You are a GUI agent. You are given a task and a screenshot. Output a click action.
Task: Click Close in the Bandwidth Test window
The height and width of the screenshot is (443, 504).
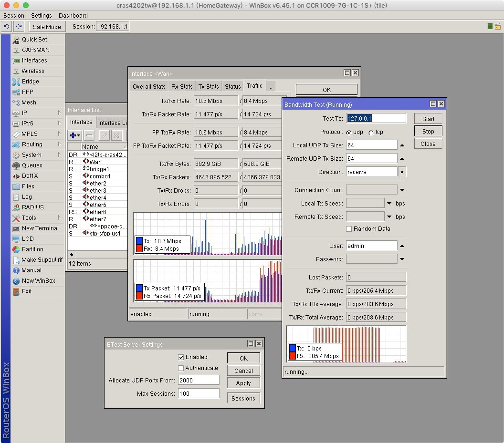(x=428, y=144)
